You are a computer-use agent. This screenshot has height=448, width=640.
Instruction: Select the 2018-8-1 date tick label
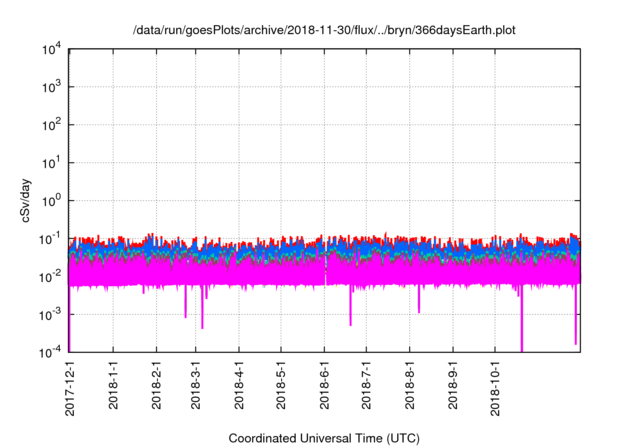coord(409,385)
